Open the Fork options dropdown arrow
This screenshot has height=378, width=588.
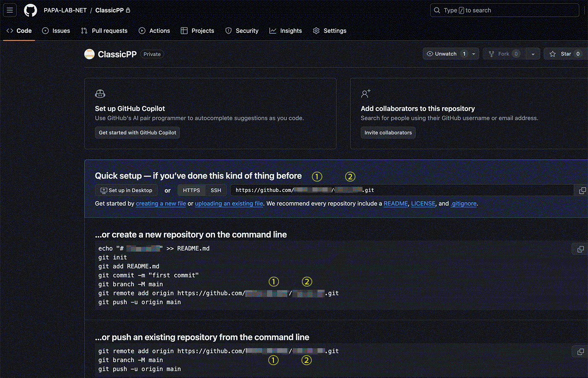pyautogui.click(x=533, y=54)
